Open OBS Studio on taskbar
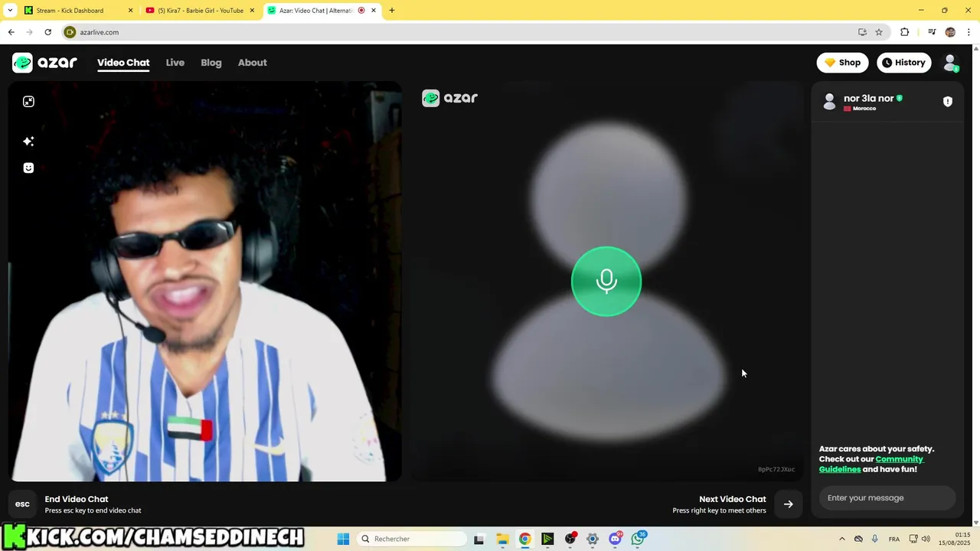The height and width of the screenshot is (551, 980). [570, 539]
